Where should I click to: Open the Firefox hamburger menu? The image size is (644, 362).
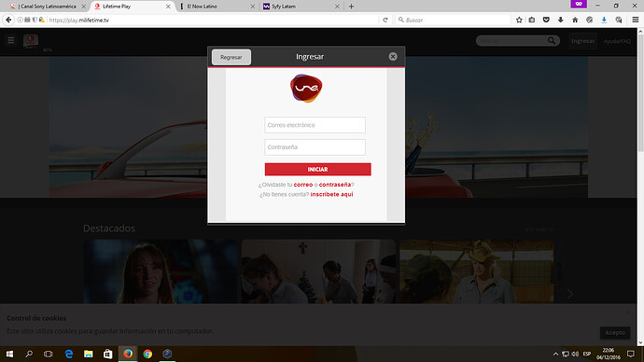(636, 20)
